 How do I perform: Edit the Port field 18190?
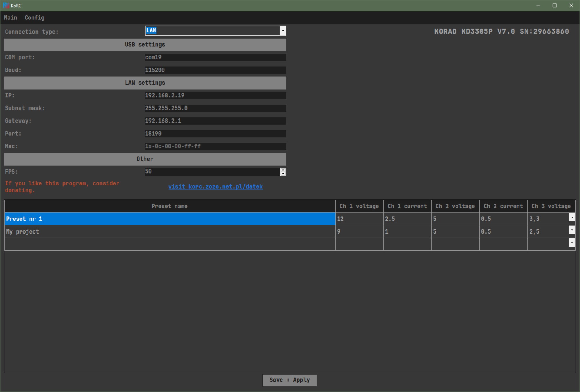point(215,134)
